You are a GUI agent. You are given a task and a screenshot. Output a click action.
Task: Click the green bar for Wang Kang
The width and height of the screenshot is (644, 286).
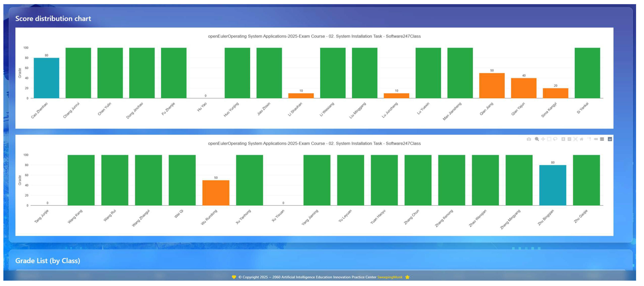point(81,180)
